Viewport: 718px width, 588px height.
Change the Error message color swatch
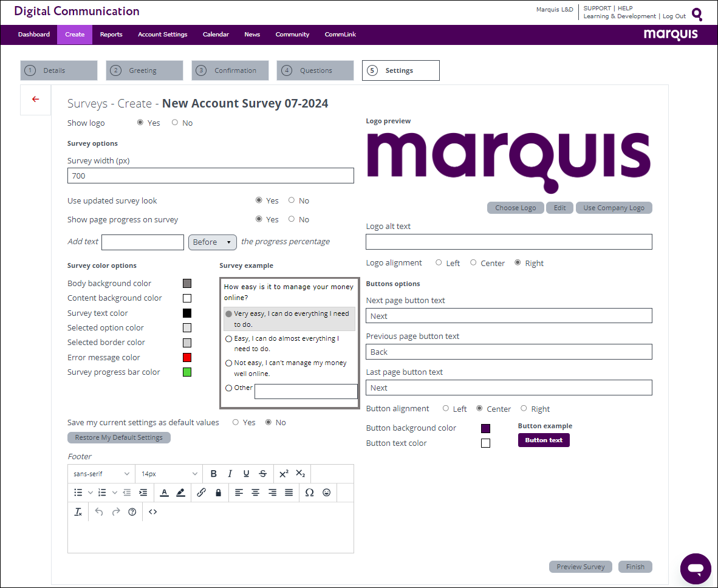pyautogui.click(x=187, y=357)
